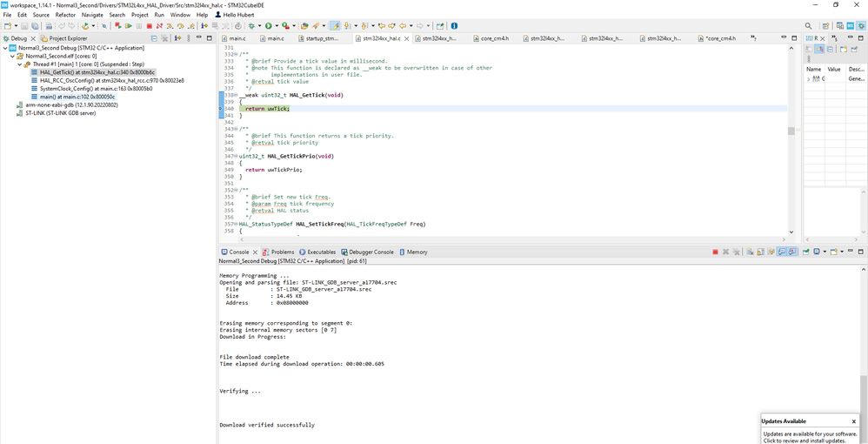
Task: Expand the row in Registers view
Action: [808, 79]
